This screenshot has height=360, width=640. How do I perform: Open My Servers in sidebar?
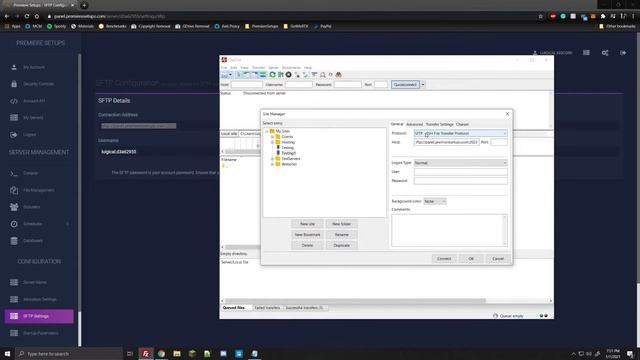tap(33, 118)
